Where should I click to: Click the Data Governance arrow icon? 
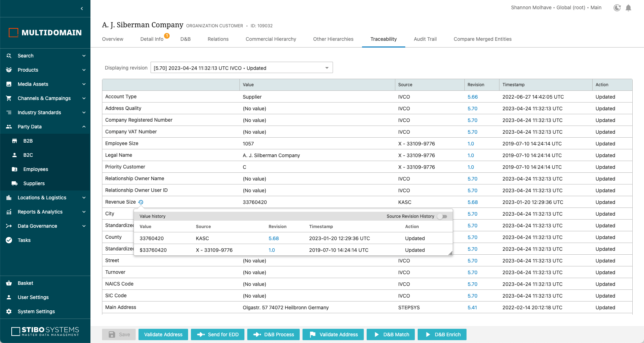9,226
